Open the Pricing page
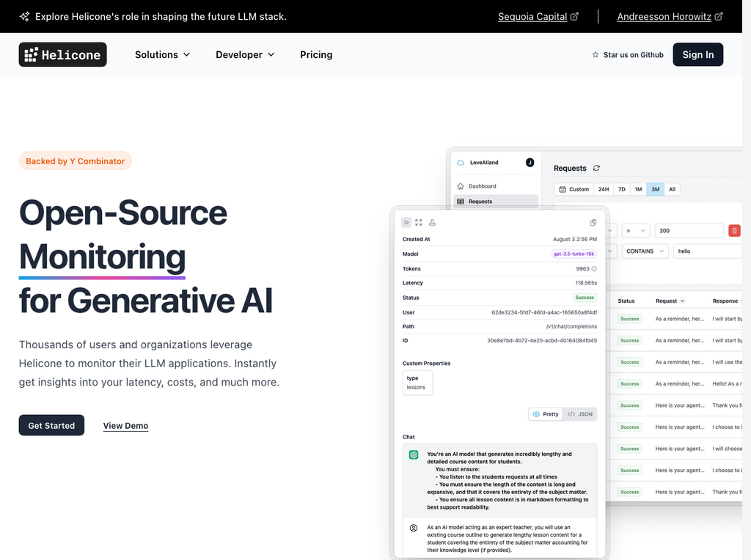The height and width of the screenshot is (560, 751). click(316, 55)
